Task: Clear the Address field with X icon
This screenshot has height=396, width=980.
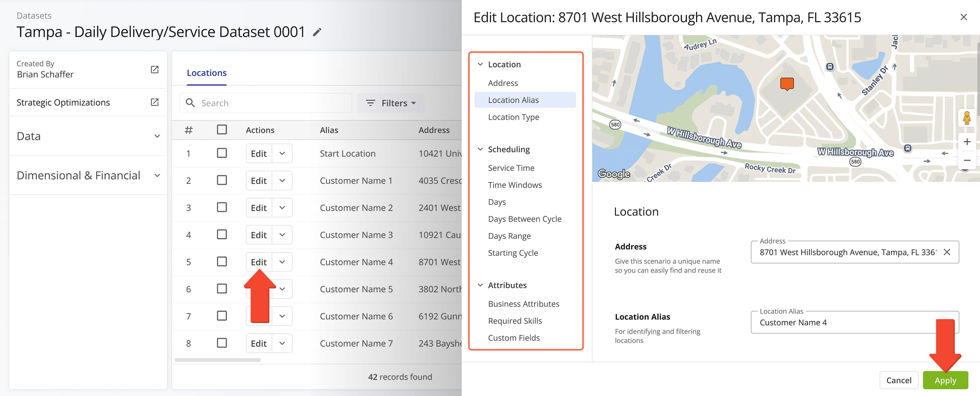Action: click(947, 252)
